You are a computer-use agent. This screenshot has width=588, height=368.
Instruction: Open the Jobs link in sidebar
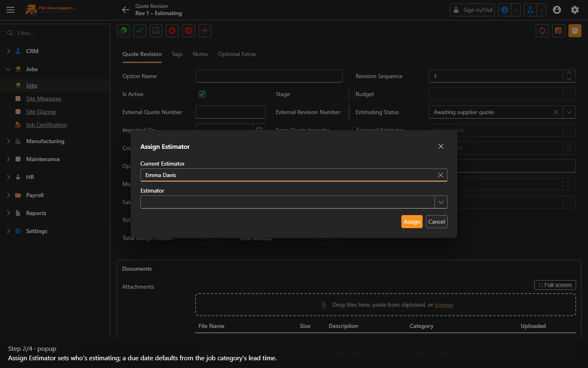pyautogui.click(x=32, y=85)
